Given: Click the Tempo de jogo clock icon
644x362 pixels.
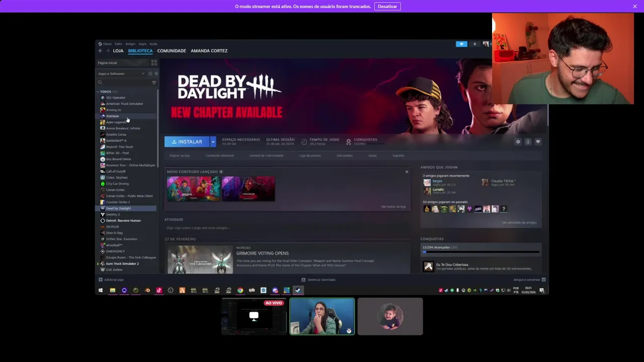Looking at the screenshot, I should click(x=304, y=142).
